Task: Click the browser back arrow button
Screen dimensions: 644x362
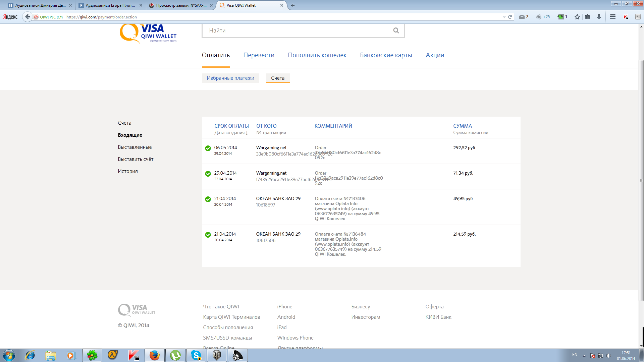Action: [28, 17]
